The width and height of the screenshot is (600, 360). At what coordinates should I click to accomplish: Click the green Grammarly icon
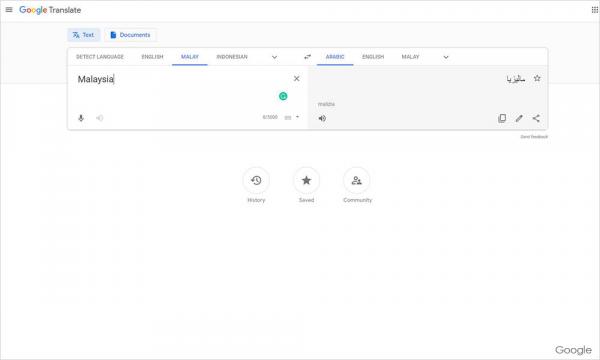coord(283,96)
